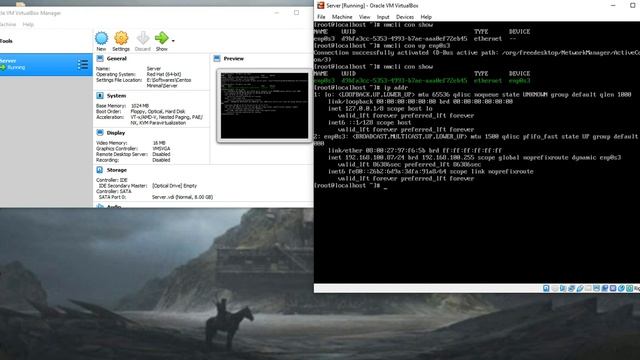
Task: Click mouse integration icon in VM status bar
Action: coord(621,289)
